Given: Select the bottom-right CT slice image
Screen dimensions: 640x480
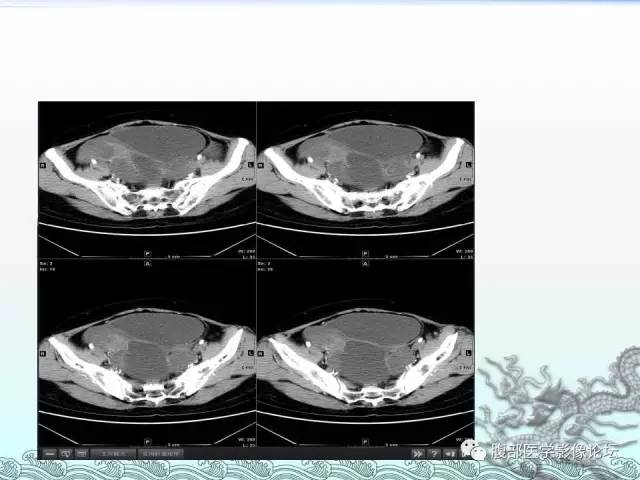Looking at the screenshot, I should [365, 352].
